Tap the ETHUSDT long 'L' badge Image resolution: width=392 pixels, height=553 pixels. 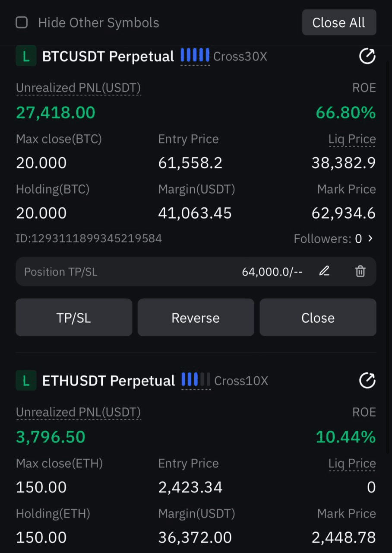click(x=26, y=381)
